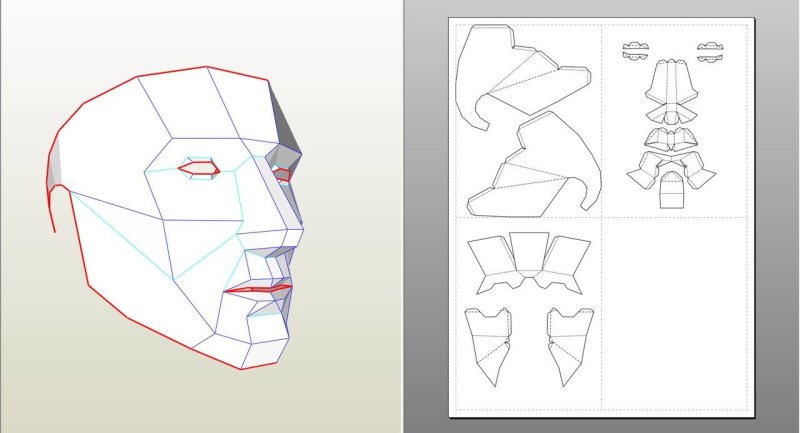800x433 pixels.
Task: Click the small left eye piece in pattern
Action: 635,52
